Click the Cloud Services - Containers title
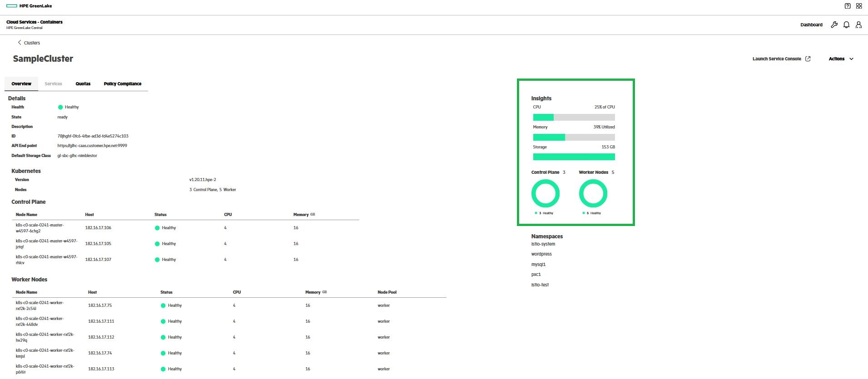868x379 pixels. [35, 22]
